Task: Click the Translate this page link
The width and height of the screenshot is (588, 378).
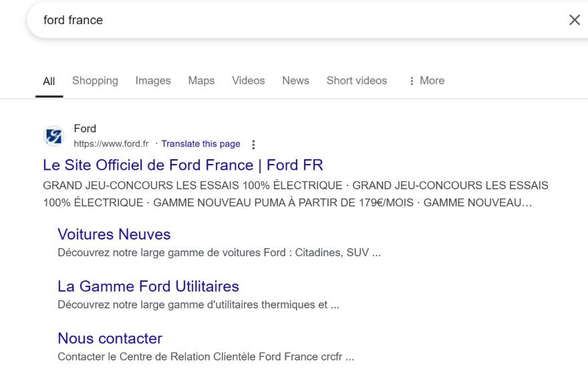Action: 200,144
